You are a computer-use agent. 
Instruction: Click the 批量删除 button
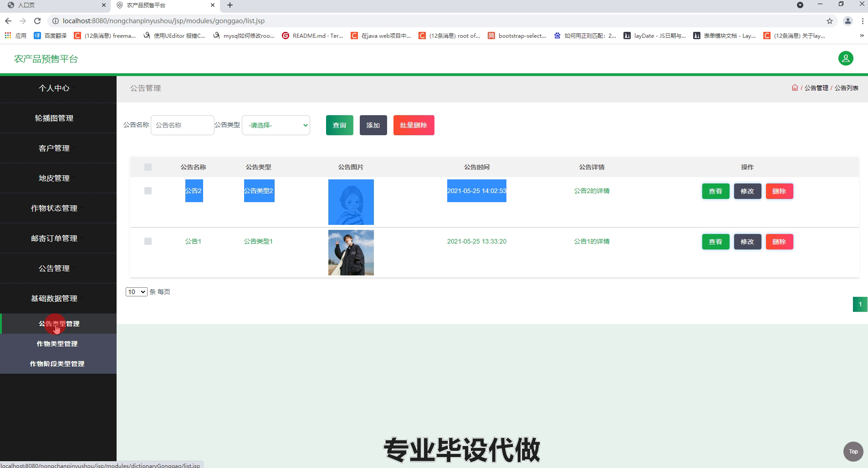(414, 125)
